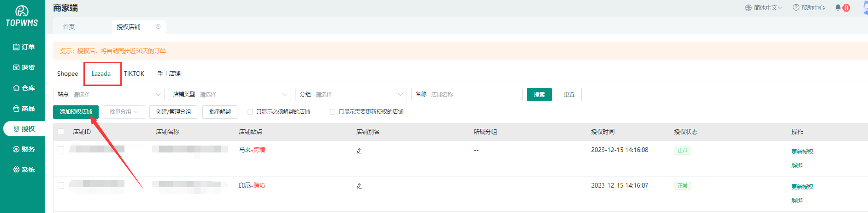Edit store alias for 印尼 row
868x213 pixels.
pos(359,186)
